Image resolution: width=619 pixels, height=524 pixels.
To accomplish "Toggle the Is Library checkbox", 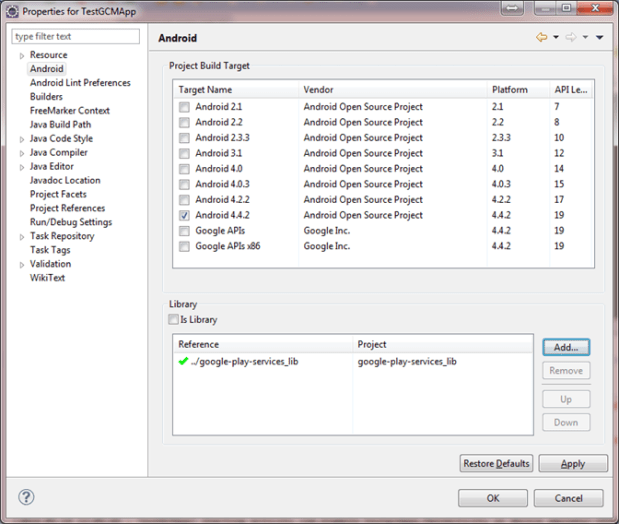I will coord(174,320).
